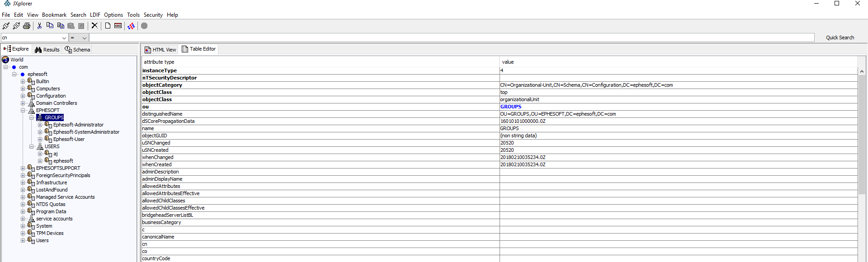Viewport: 868px width, 262px height.
Task: Click the Refresh tree icon
Action: (x=131, y=26)
